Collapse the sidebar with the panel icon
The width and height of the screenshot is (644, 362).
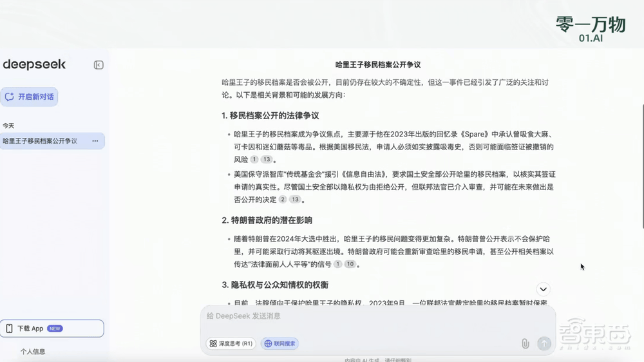[x=99, y=65]
